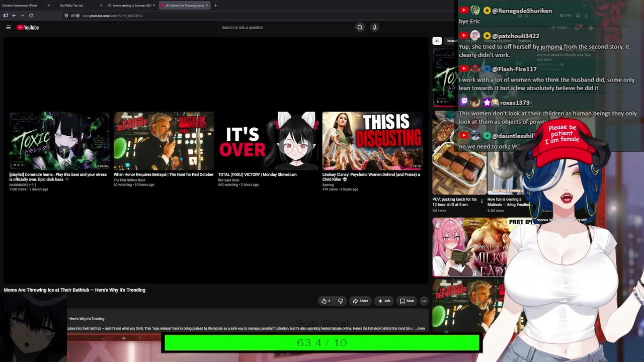Click the like count '3'
Image resolution: width=644 pixels, height=362 pixels.
[x=329, y=301]
